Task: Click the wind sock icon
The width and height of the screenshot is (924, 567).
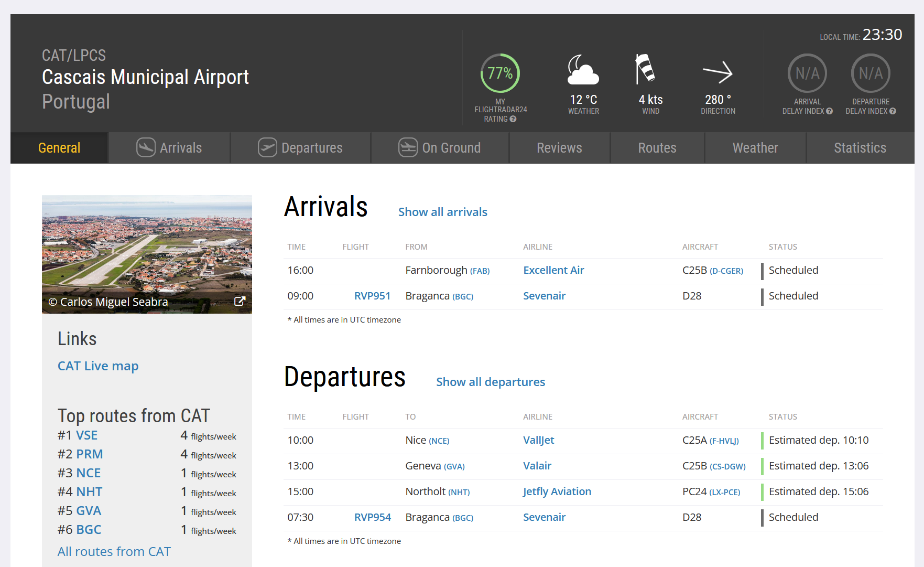Action: point(645,69)
